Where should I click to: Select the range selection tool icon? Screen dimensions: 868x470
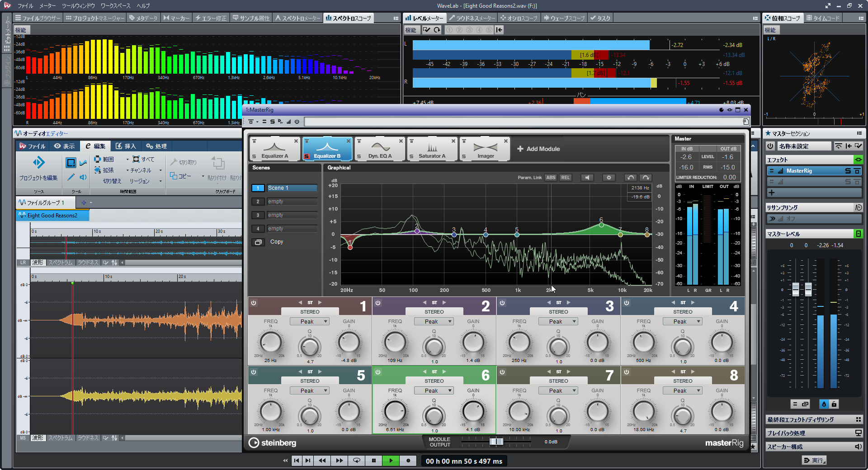point(71,163)
